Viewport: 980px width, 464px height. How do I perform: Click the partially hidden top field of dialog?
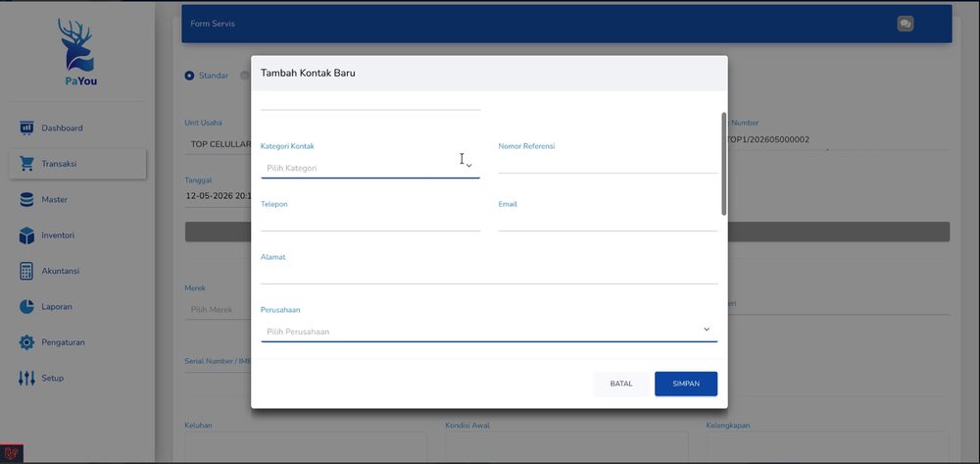(370, 101)
